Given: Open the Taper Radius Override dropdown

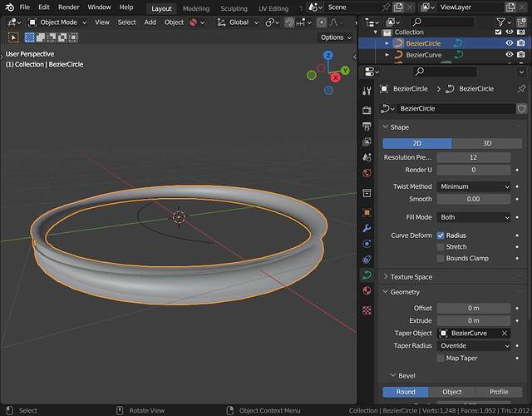Looking at the screenshot, I should (x=474, y=346).
